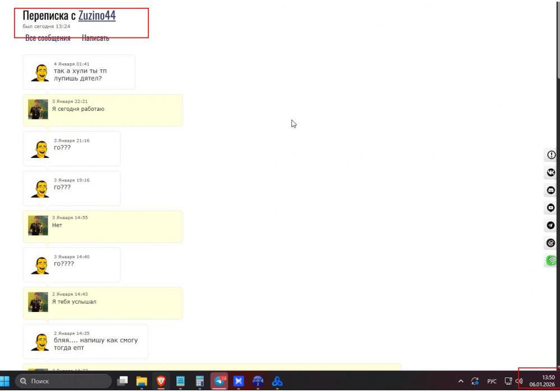Click the exclamation mark icon in the right sidebar
This screenshot has height=392, width=560.
[x=551, y=155]
